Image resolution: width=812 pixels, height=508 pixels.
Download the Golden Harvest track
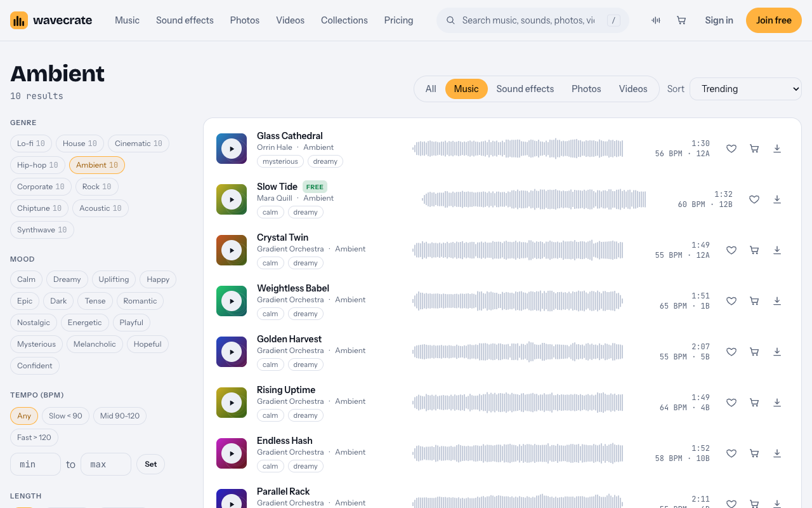777,352
